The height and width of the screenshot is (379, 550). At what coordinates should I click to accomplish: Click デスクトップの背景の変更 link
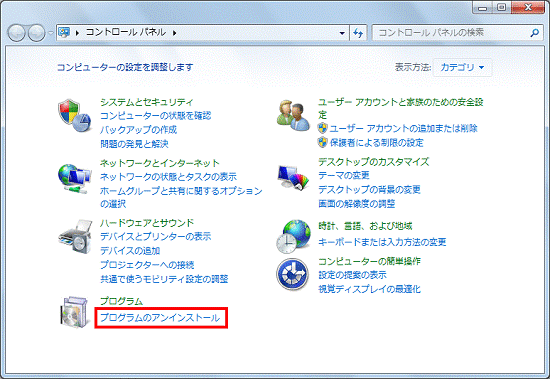point(369,190)
